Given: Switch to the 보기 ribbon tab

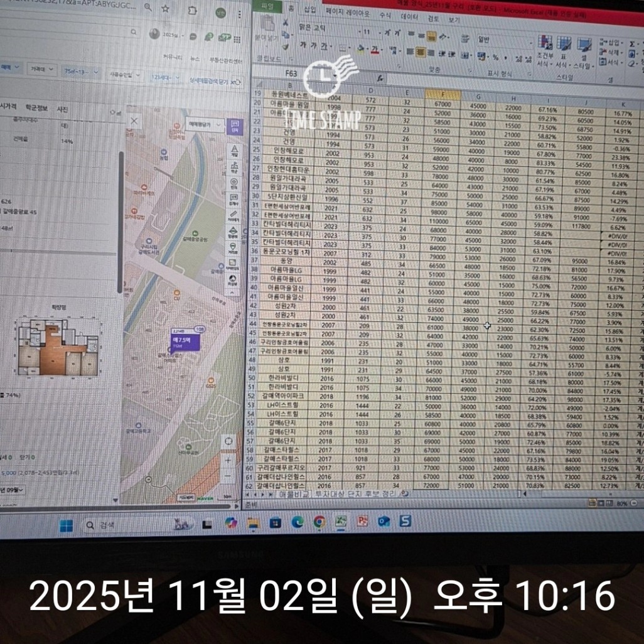Looking at the screenshot, I should coord(453,19).
